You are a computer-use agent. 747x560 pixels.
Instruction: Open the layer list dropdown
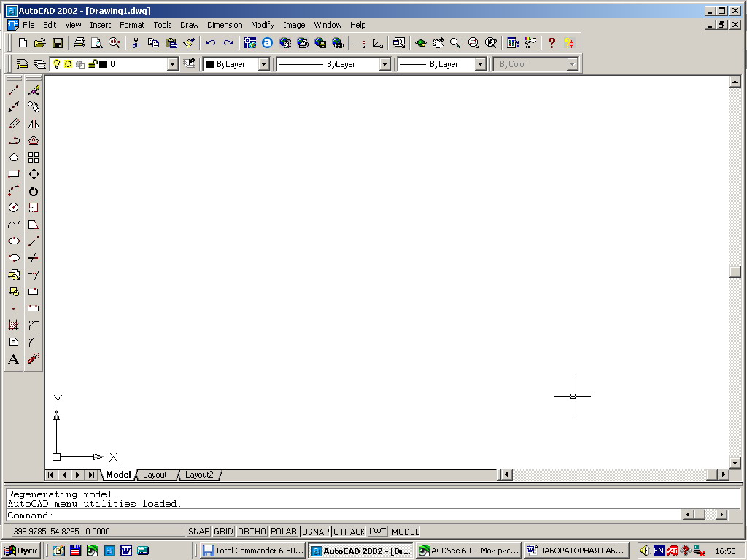point(172,64)
